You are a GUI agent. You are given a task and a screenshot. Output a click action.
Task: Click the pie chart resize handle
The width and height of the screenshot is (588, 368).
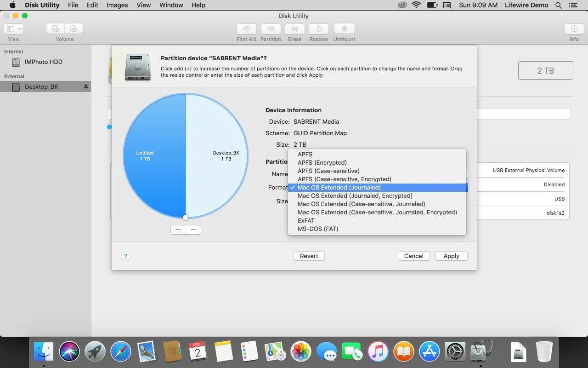(186, 218)
